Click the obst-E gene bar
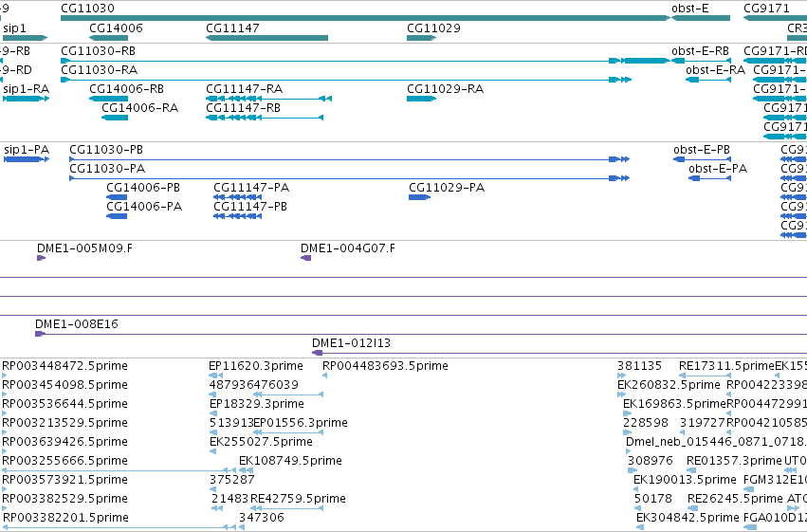Screen dimensions: 807x532 click(701, 18)
